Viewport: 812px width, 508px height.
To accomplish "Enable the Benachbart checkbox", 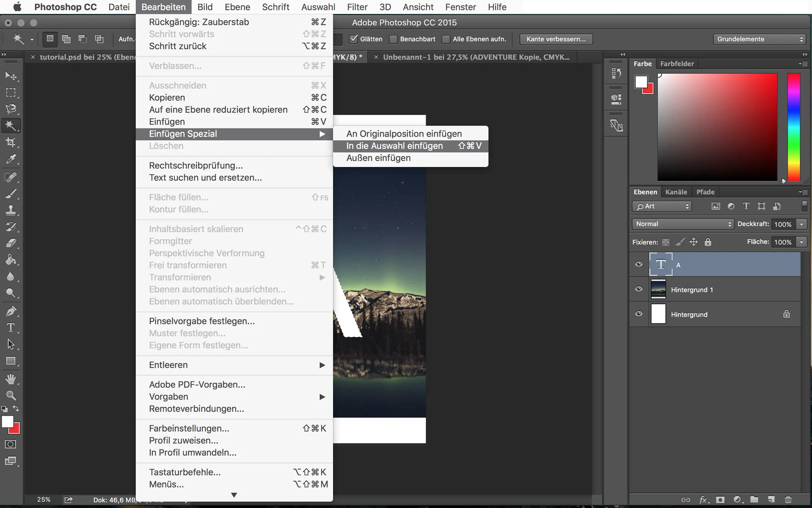I will click(x=393, y=39).
